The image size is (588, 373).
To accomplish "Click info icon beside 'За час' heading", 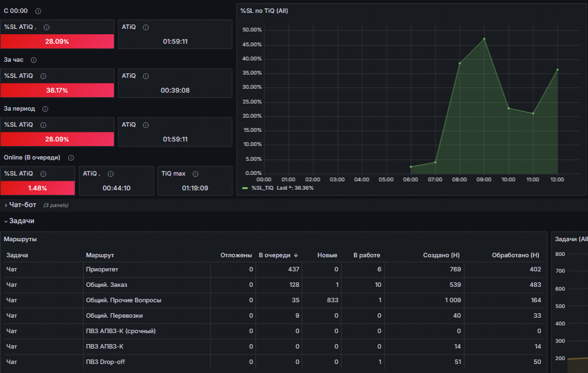I will (x=33, y=60).
